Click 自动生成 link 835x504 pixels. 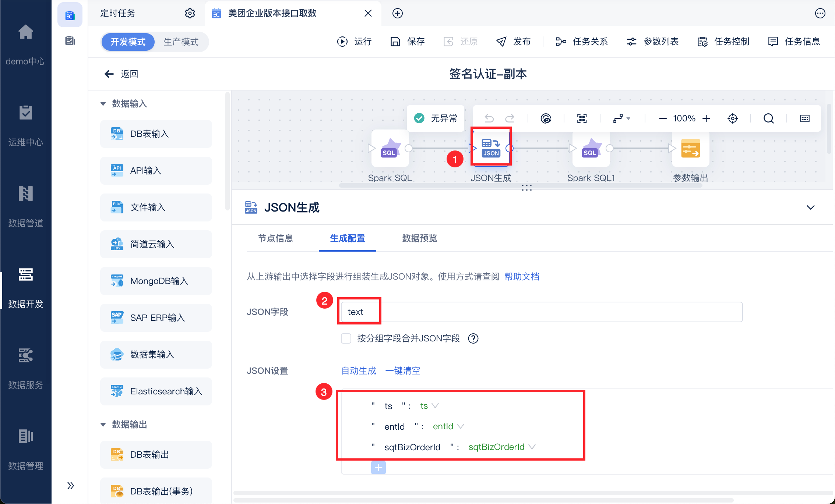coord(359,371)
